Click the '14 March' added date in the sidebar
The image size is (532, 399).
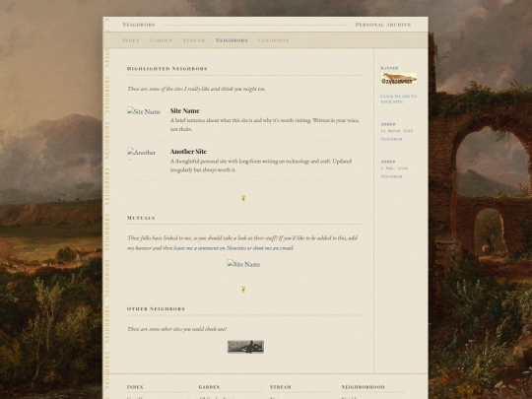tap(397, 131)
